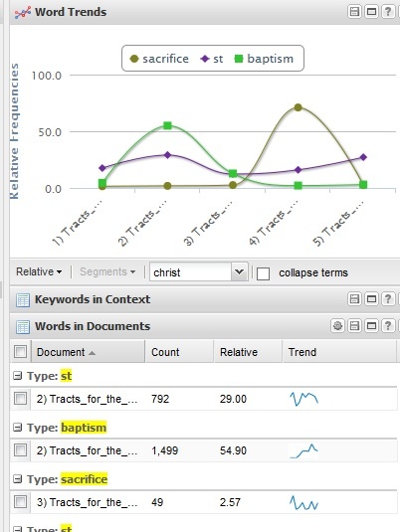The image size is (400, 532).
Task: Click the Word Trends save/export icon
Action: coord(354,12)
